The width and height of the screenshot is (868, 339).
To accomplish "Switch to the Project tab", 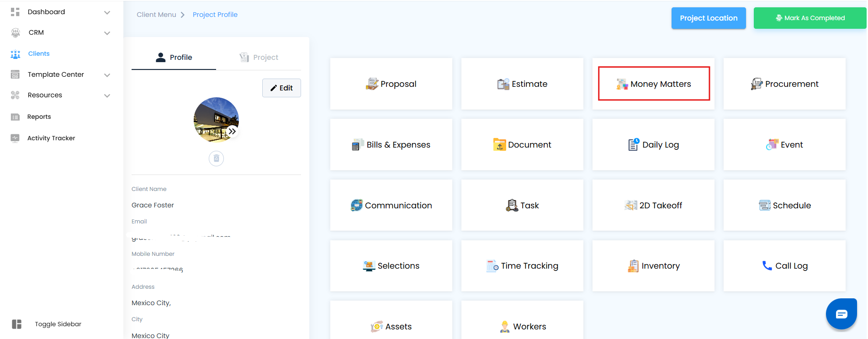I will (259, 58).
